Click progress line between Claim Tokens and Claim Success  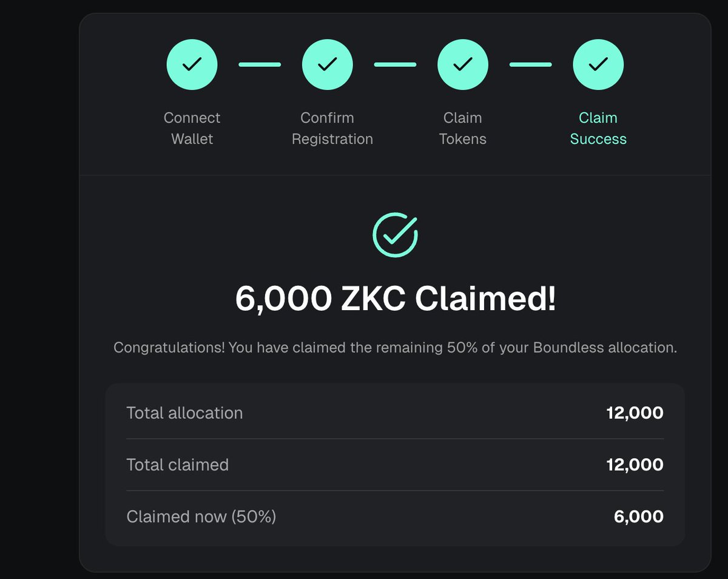530,64
